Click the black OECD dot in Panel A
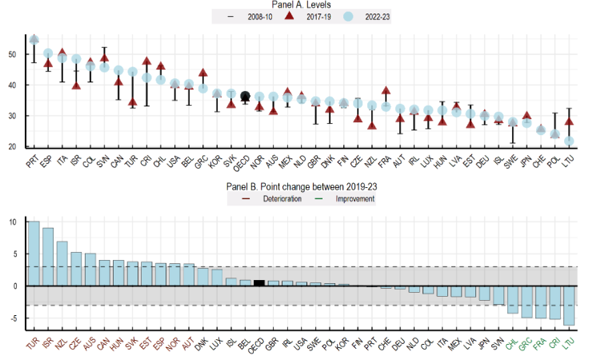Viewport: 593px width, 364px height. (x=246, y=97)
